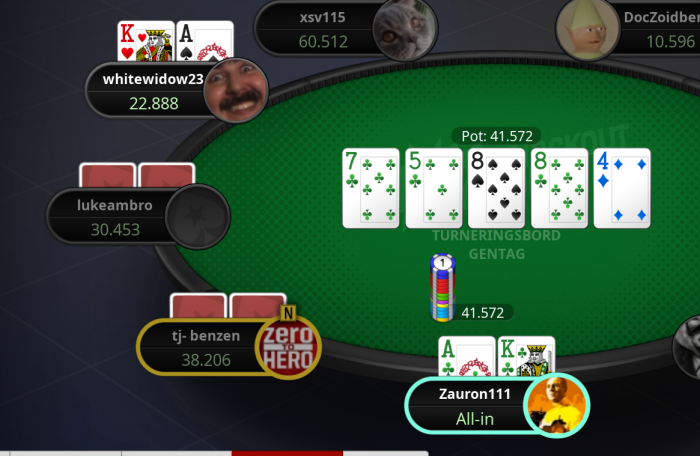This screenshot has width=700, height=456.
Task: Click lukeambro's name plate
Action: click(x=115, y=217)
